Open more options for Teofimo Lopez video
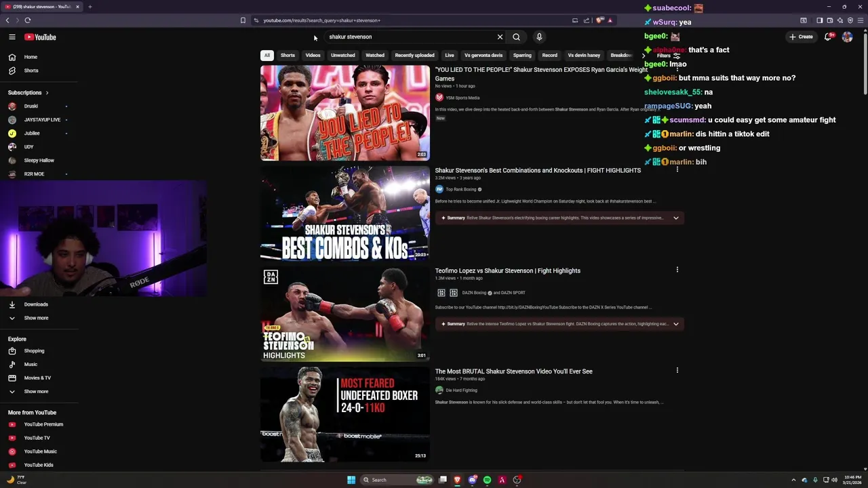This screenshot has width=868, height=488. point(677,270)
